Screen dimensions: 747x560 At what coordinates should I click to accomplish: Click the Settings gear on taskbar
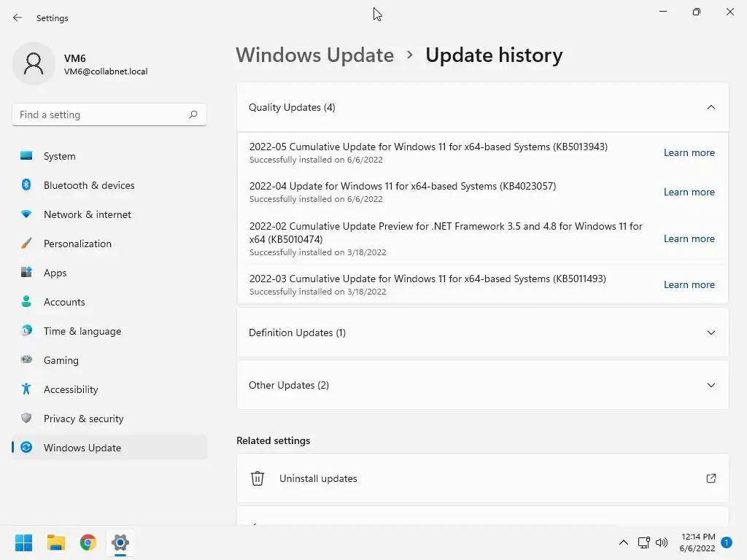click(120, 542)
